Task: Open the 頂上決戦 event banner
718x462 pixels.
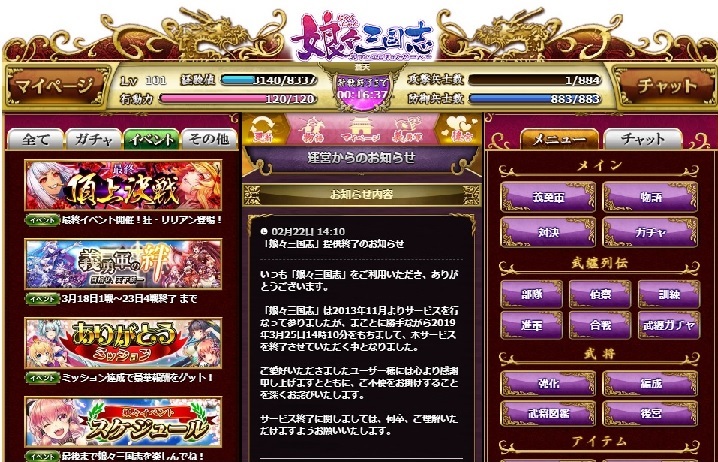Action: tap(123, 185)
